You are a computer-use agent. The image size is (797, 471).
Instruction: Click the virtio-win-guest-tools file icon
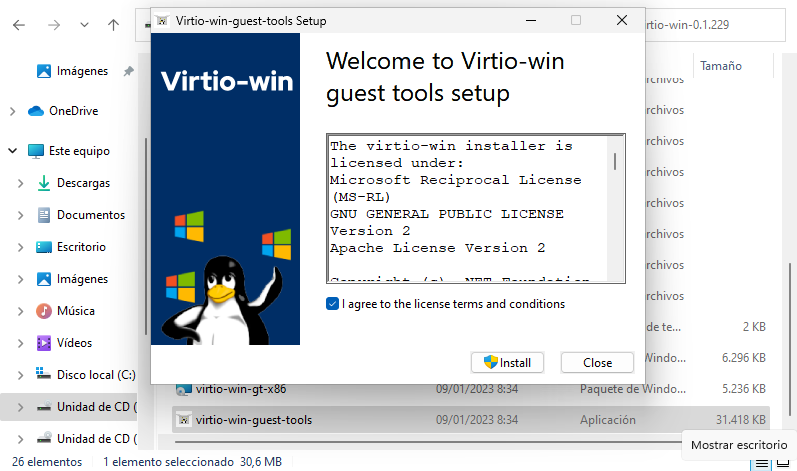(183, 420)
